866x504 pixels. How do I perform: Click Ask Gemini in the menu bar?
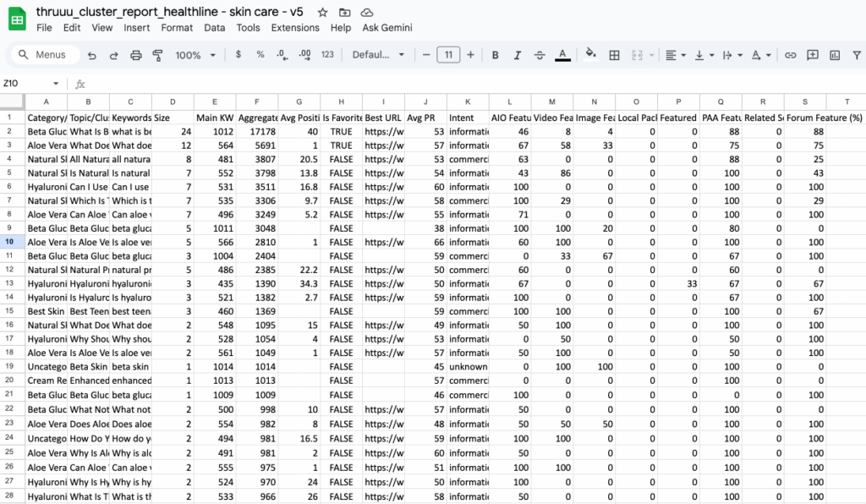(387, 28)
